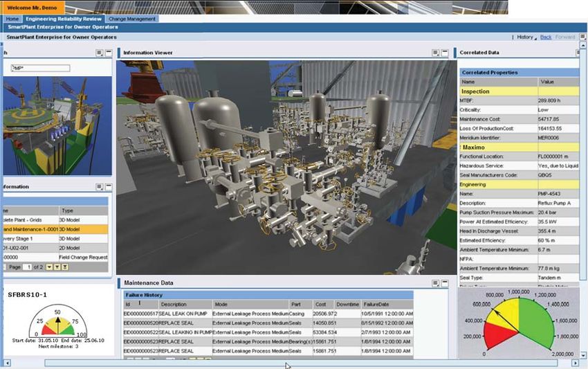The width and height of the screenshot is (588, 369).
Task: Open the Maintenance Data panel options menu
Action: (435, 283)
